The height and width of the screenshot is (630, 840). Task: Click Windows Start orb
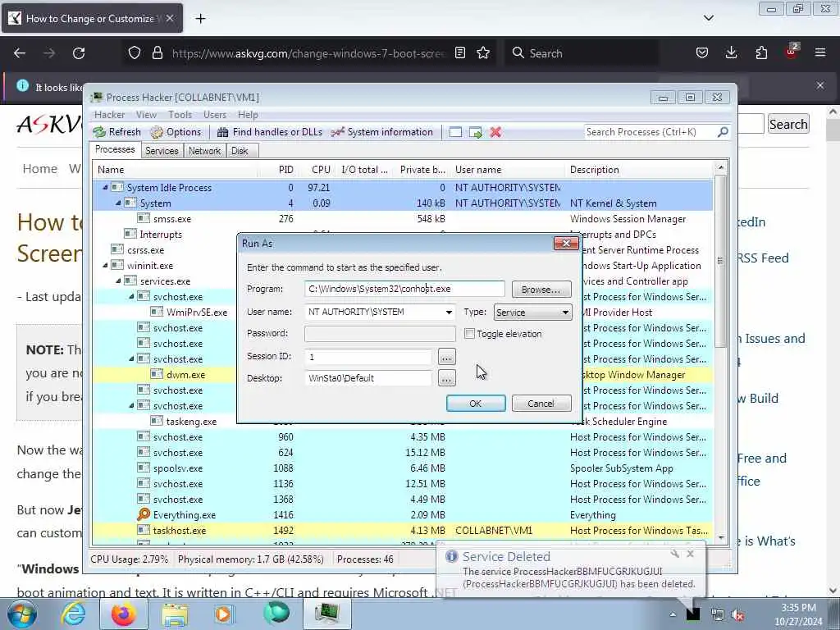click(x=21, y=614)
